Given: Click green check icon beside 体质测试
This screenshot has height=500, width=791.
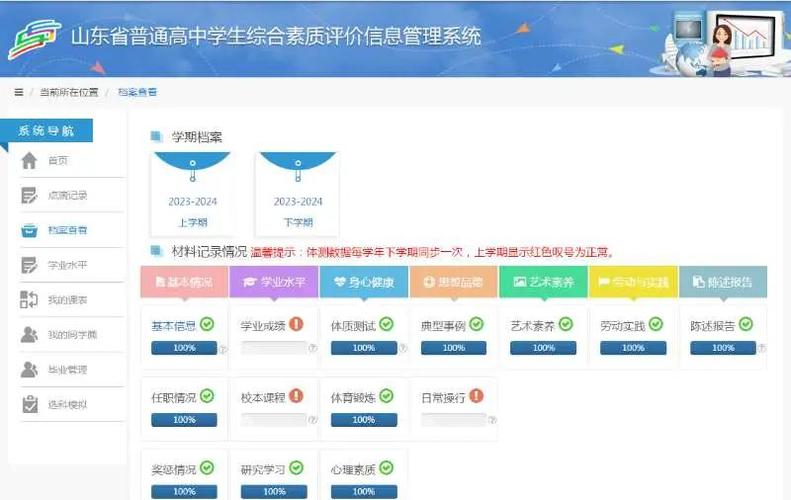Looking at the screenshot, I should pyautogui.click(x=386, y=324).
